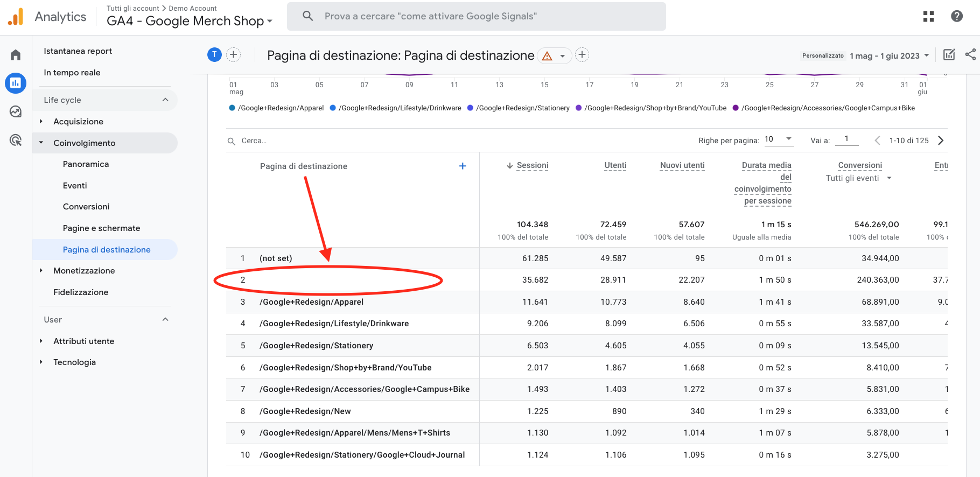Click the /Google+Redesign/Shop+by+Brand/YouTube row
The height and width of the screenshot is (477, 980).
pyautogui.click(x=346, y=368)
